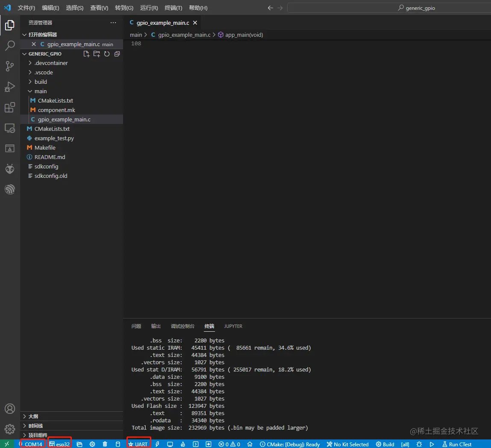Open SDK configuration editor gear icon
This screenshot has height=448, width=491.
click(x=92, y=444)
